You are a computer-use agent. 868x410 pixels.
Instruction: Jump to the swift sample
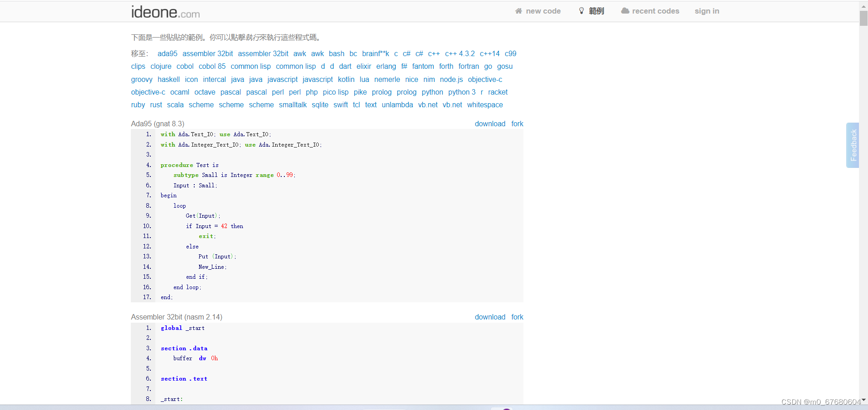(x=340, y=105)
